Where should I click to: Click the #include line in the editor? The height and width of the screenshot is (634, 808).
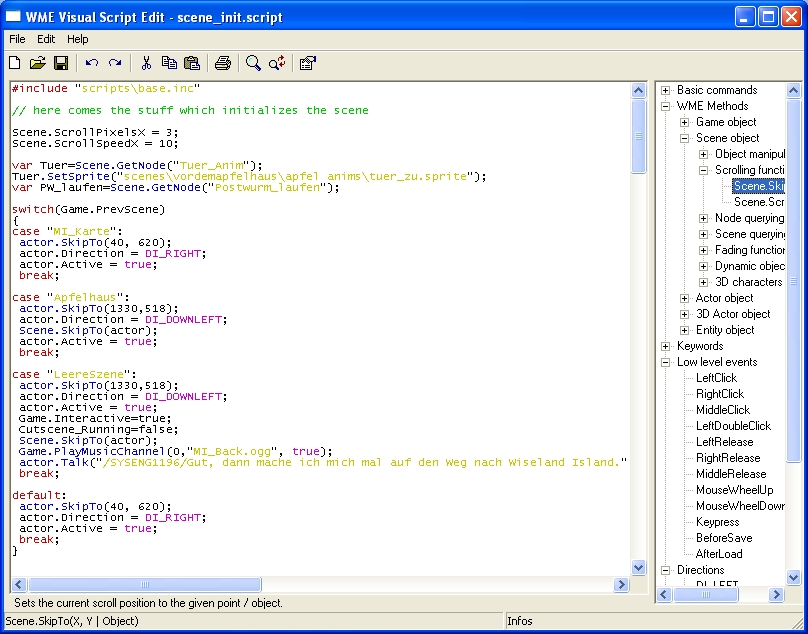pos(106,88)
